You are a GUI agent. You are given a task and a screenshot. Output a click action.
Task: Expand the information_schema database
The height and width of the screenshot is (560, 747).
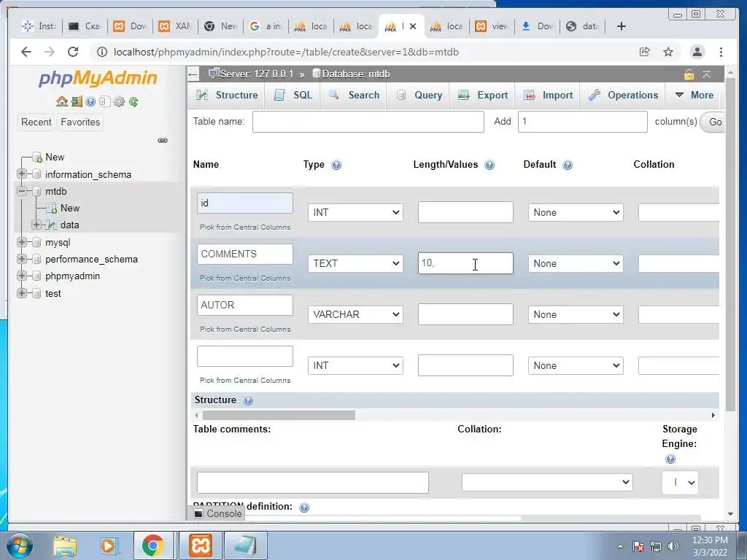tap(21, 174)
